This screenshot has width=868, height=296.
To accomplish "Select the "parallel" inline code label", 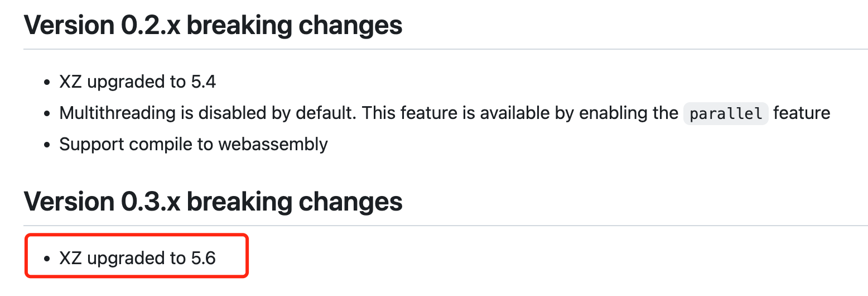I will pyautogui.click(x=726, y=113).
